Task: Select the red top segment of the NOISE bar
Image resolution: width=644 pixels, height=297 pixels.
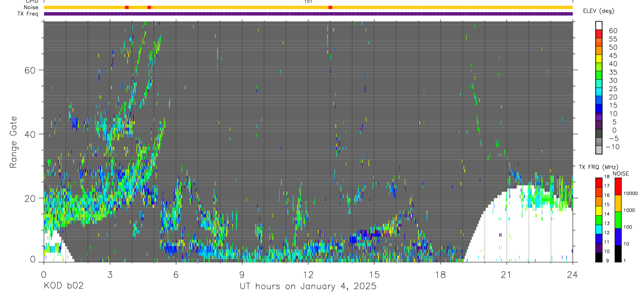Action: coord(618,186)
